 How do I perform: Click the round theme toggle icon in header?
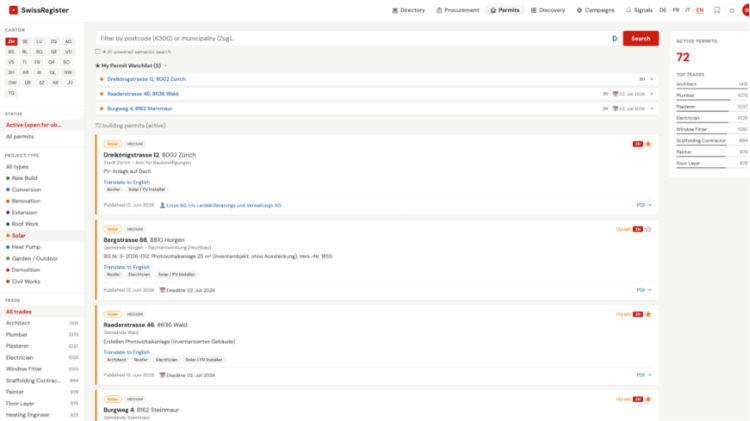pos(731,11)
